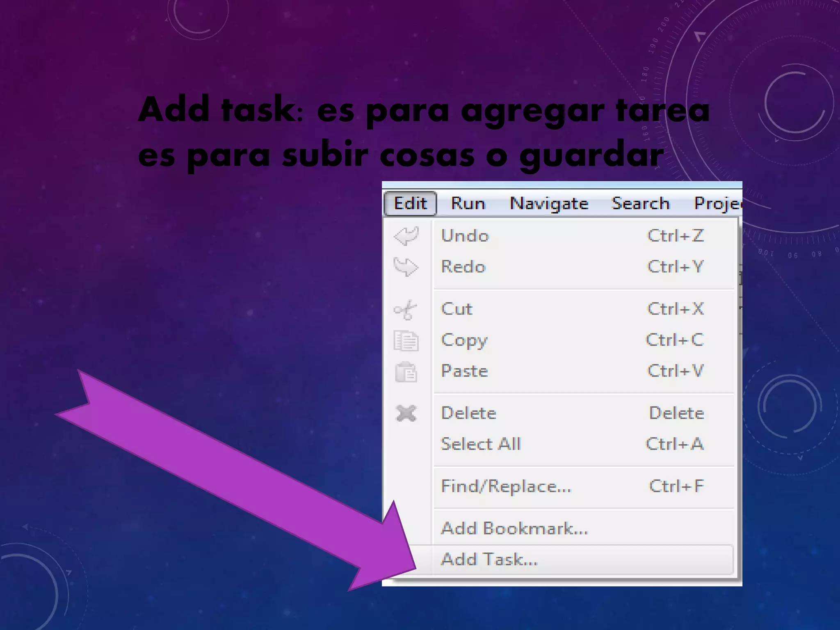Open the Project menu
Screen dimensions: 840x630
[x=718, y=203]
